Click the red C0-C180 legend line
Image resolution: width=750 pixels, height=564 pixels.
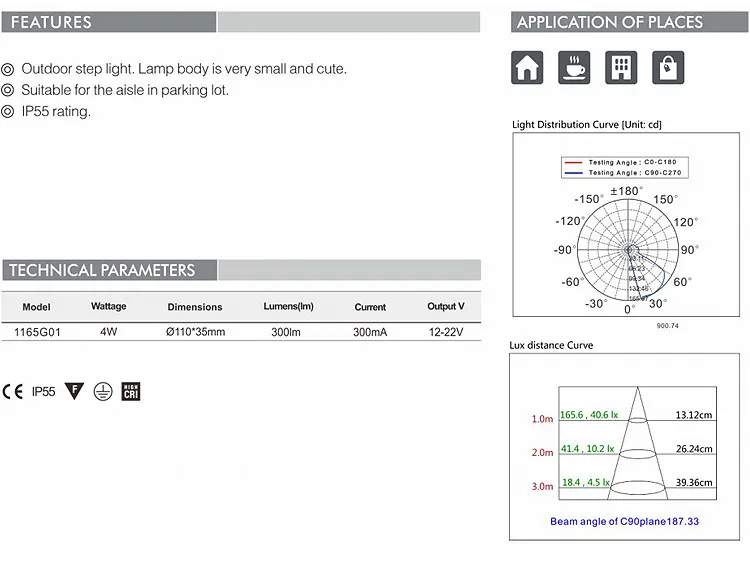click(573, 162)
